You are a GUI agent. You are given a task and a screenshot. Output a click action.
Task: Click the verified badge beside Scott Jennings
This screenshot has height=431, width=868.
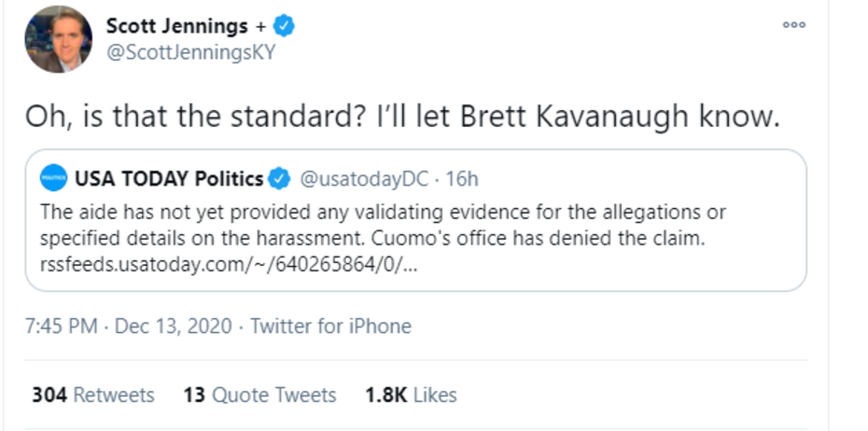[x=284, y=26]
